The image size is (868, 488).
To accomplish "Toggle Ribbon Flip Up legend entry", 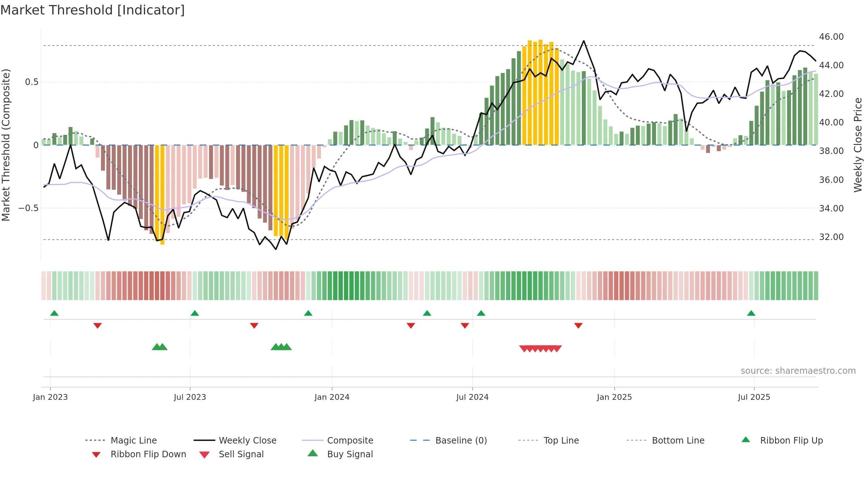I will point(782,440).
